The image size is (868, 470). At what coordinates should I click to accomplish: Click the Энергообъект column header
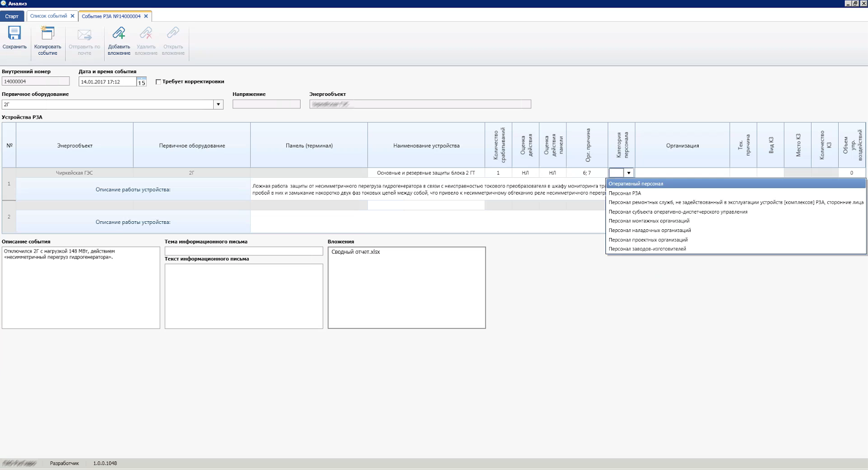(x=75, y=145)
